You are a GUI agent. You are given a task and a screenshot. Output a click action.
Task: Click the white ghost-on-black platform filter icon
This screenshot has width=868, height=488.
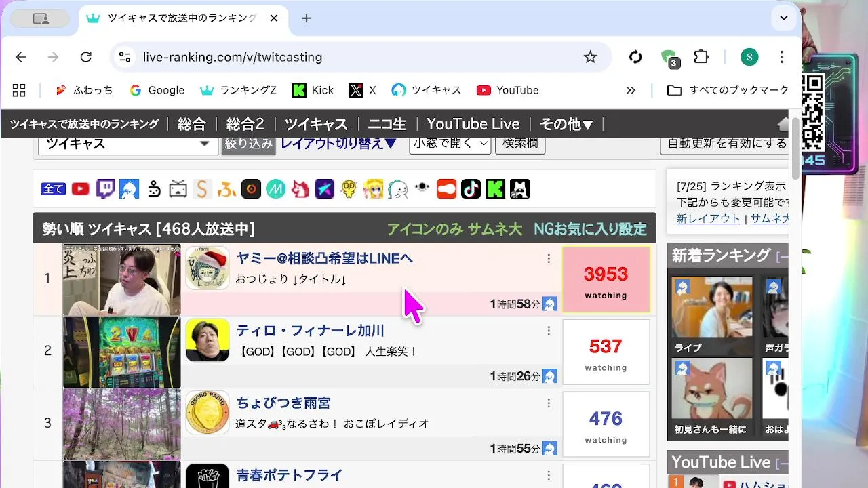click(x=519, y=189)
